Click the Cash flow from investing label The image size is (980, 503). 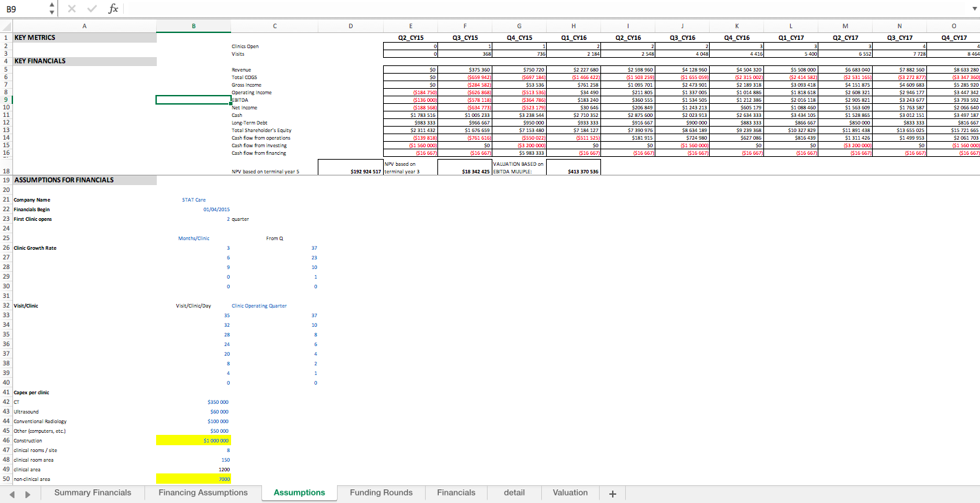click(x=260, y=145)
